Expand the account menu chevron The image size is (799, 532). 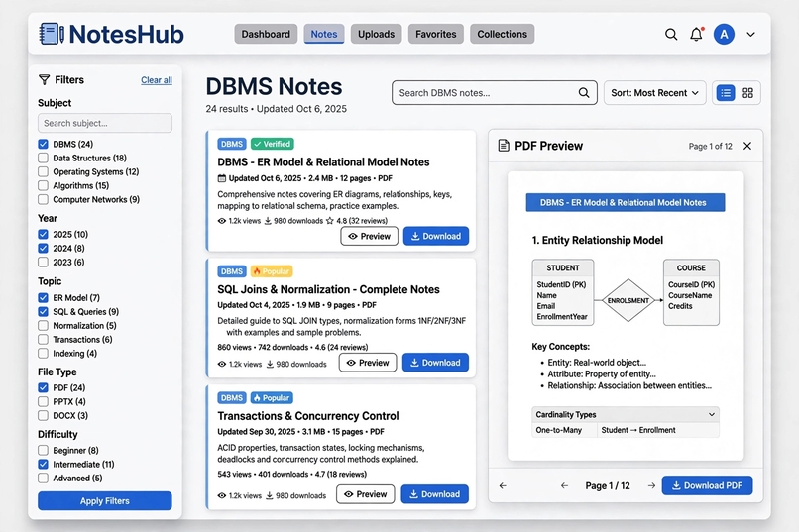(x=750, y=35)
